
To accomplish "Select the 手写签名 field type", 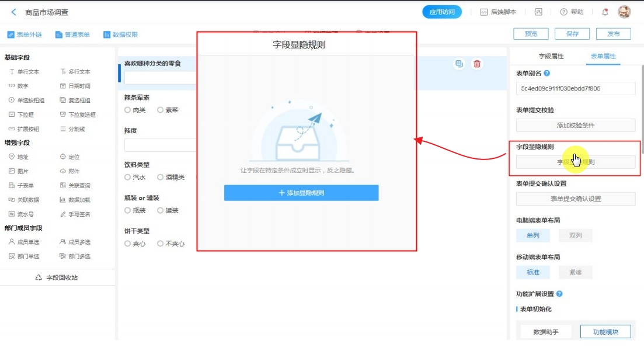I will [x=75, y=214].
